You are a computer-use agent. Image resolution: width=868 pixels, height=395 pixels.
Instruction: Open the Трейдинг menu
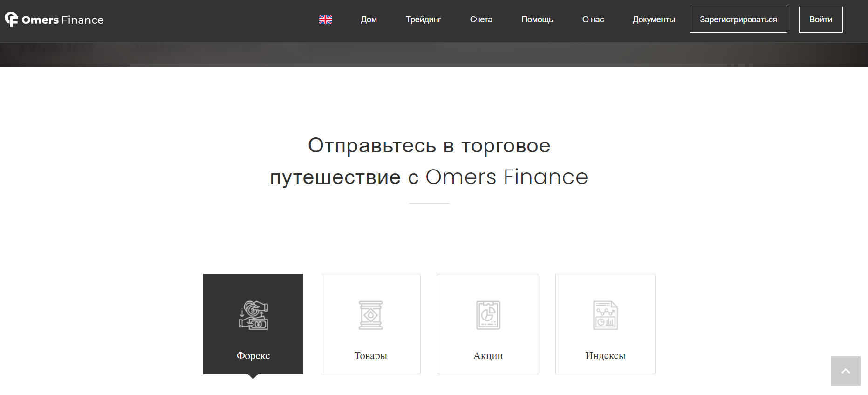[423, 20]
